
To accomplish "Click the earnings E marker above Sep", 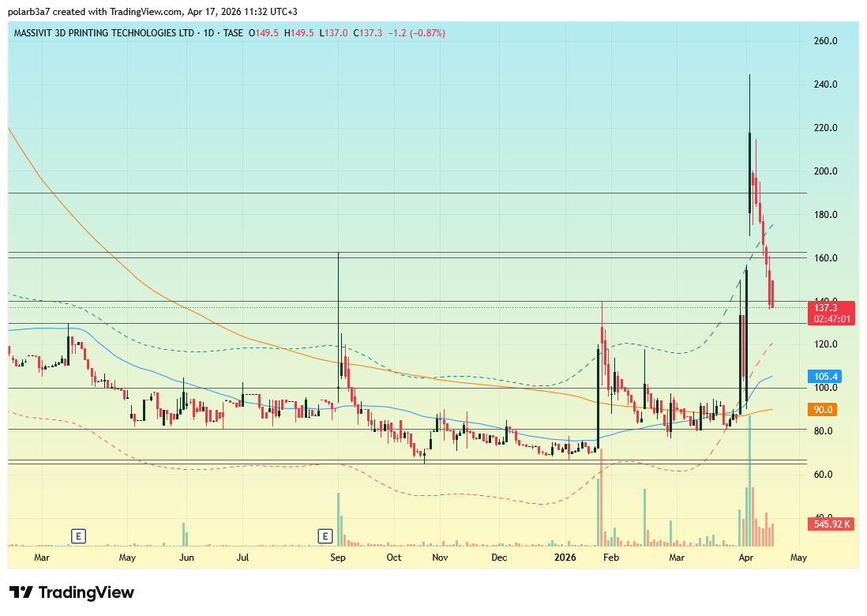I will click(x=325, y=535).
